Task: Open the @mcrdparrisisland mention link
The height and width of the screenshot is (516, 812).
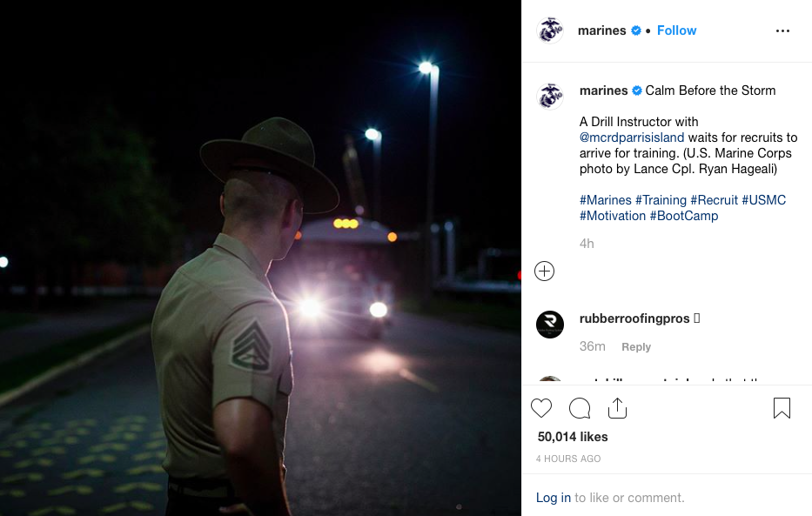Action: (x=632, y=137)
